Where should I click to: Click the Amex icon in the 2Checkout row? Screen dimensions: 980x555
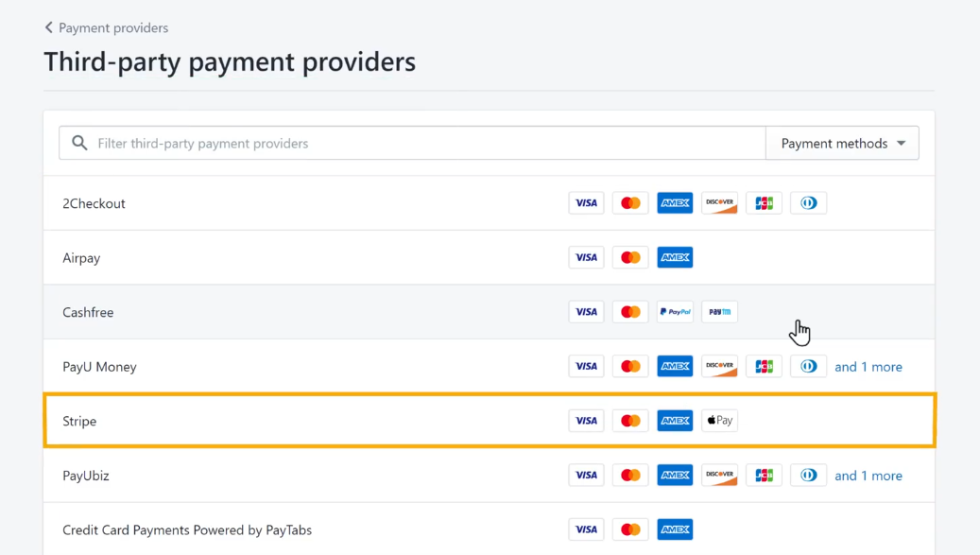click(675, 203)
